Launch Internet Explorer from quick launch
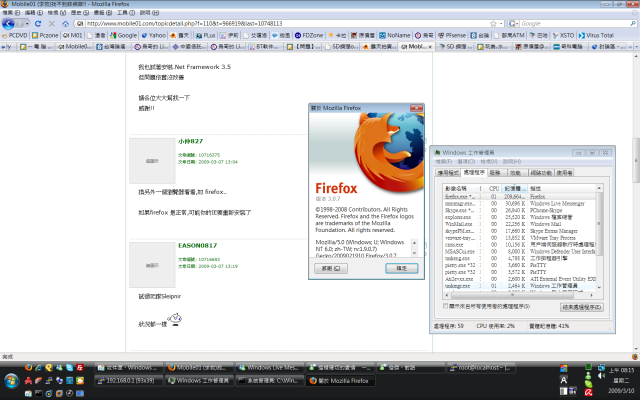Image resolution: width=640 pixels, height=400 pixels. [38, 368]
